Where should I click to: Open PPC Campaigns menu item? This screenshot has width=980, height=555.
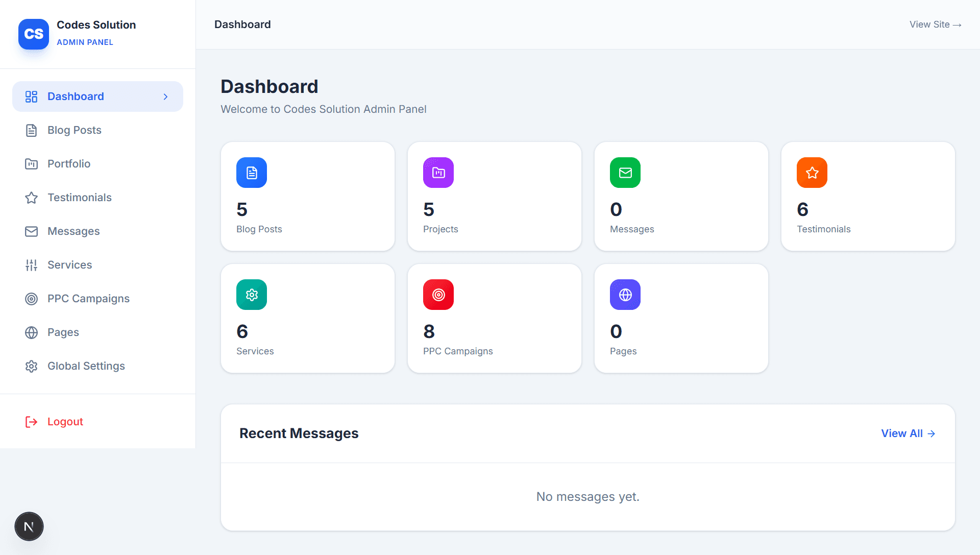pyautogui.click(x=88, y=299)
